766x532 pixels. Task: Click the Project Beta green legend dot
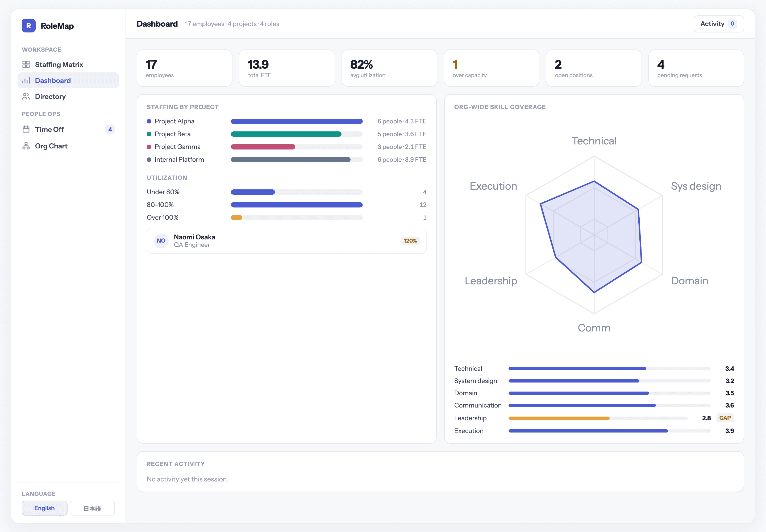point(149,134)
